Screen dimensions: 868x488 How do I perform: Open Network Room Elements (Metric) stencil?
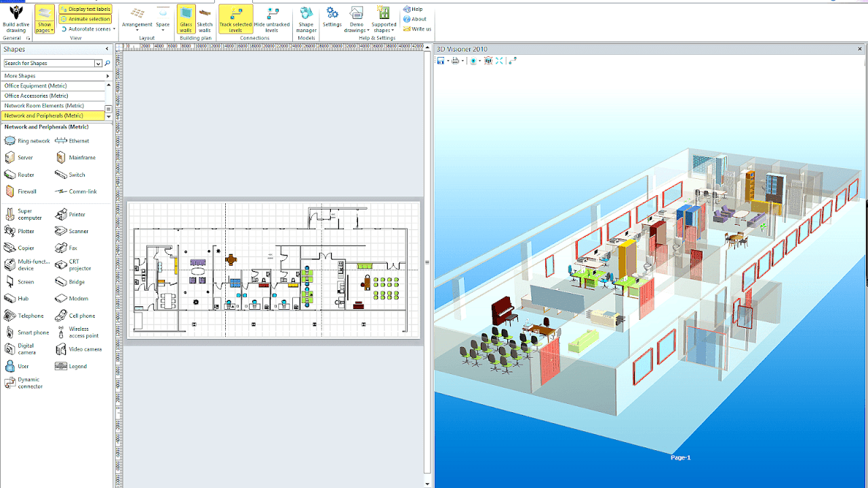(x=53, y=106)
